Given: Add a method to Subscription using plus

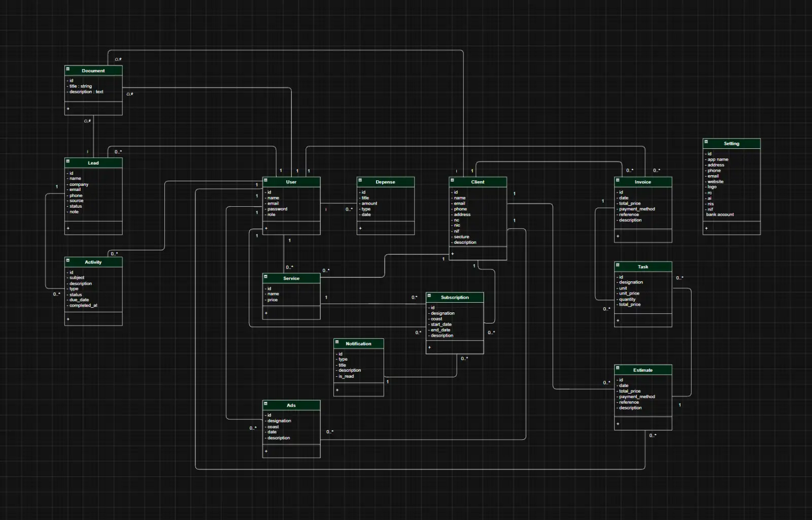Looking at the screenshot, I should 429,347.
